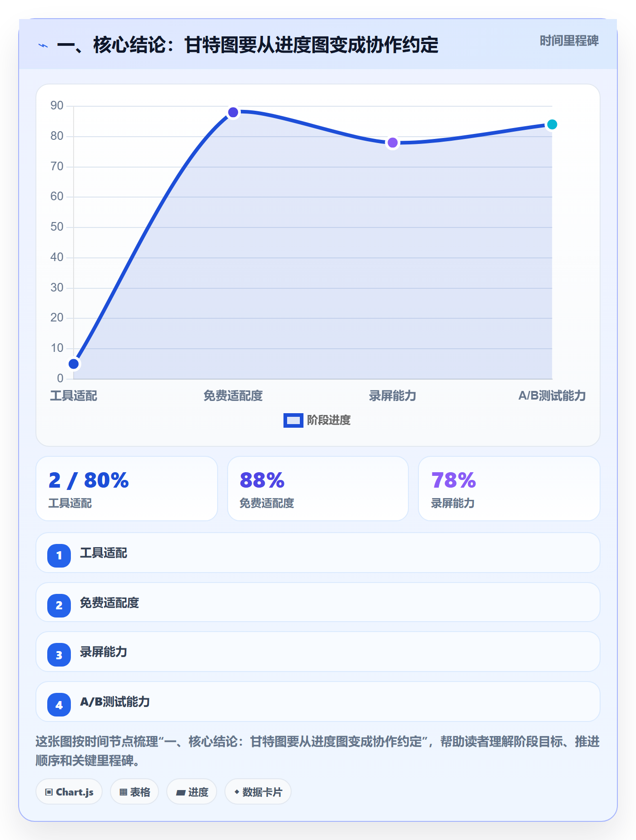Click the 时间里程碑 label in header
Image resolution: width=636 pixels, height=840 pixels.
569,41
